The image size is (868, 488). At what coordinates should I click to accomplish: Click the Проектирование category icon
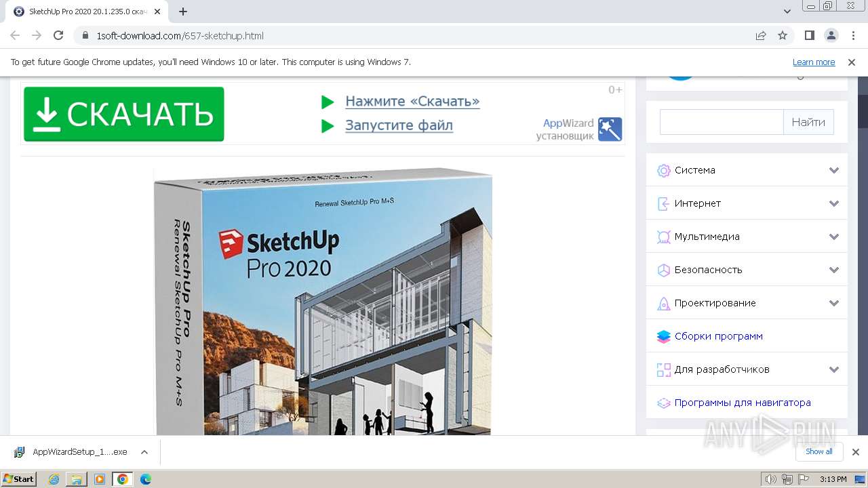pyautogui.click(x=663, y=304)
